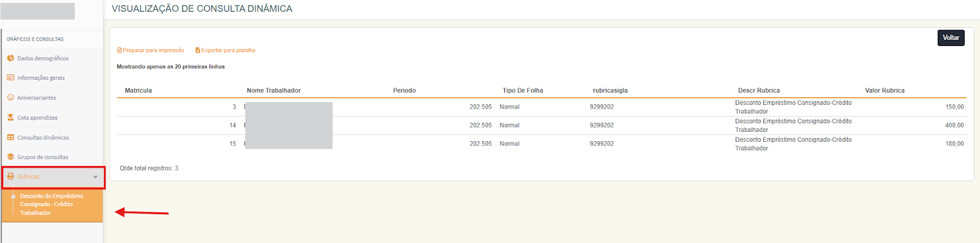Click the VISUALIZAÇÃO DE CONSULTA DINÂMICA page title
This screenshot has width=980, height=243.
[x=202, y=9]
